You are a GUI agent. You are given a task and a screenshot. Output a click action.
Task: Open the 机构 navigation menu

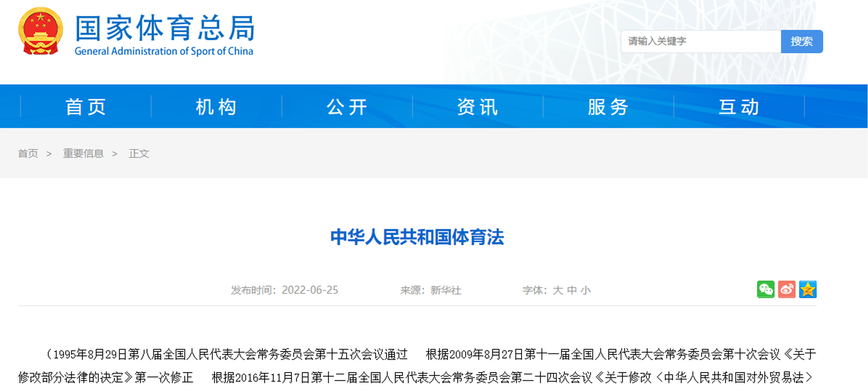click(216, 106)
